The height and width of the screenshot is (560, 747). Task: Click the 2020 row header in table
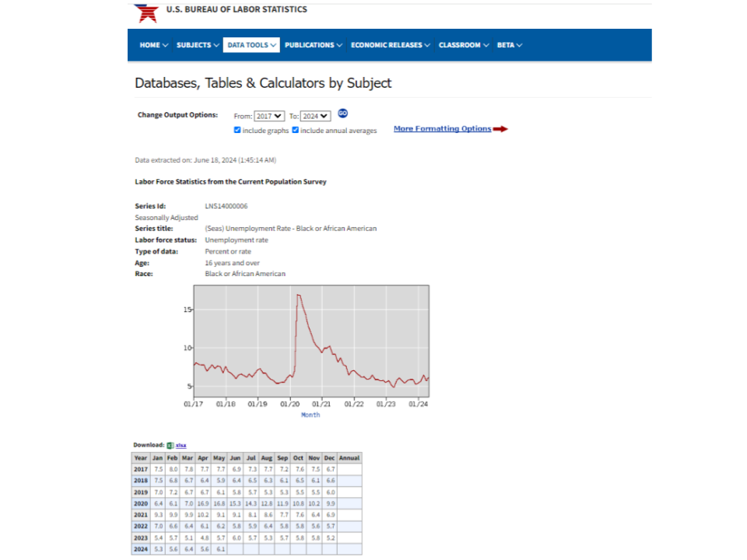141,503
